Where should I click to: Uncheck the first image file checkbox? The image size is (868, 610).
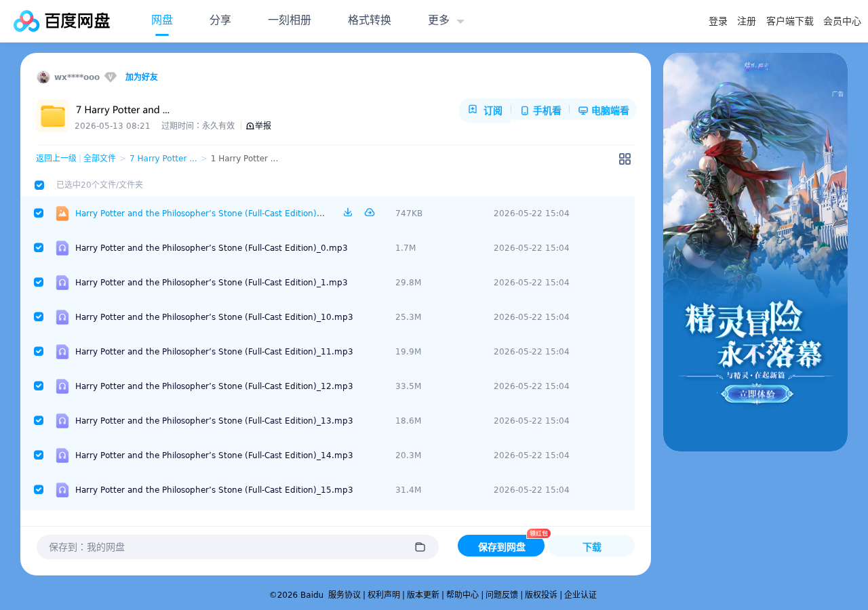(39, 213)
